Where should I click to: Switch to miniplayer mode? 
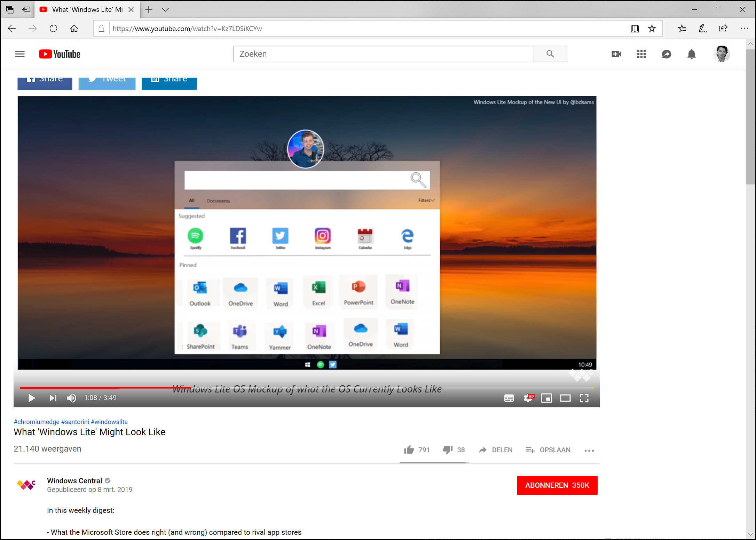(x=546, y=398)
